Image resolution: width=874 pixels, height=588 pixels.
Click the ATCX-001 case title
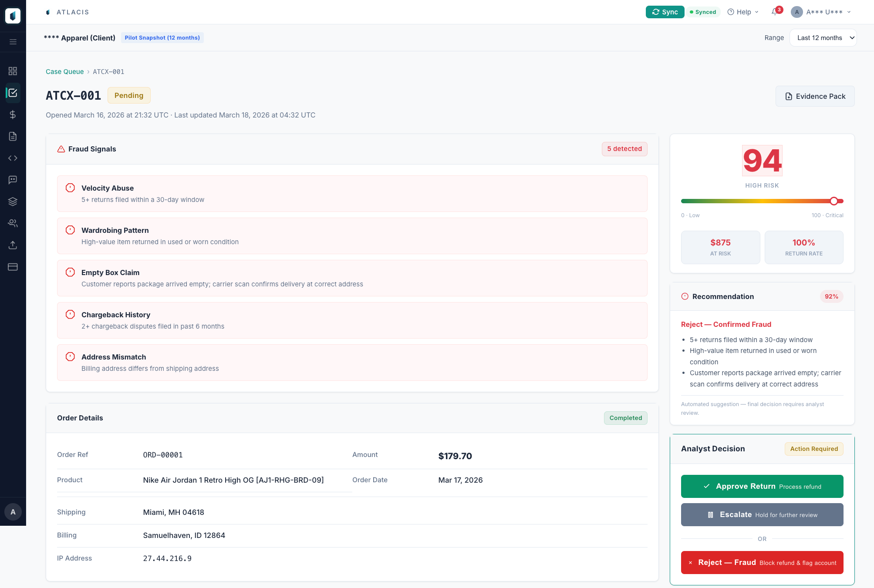click(x=73, y=95)
